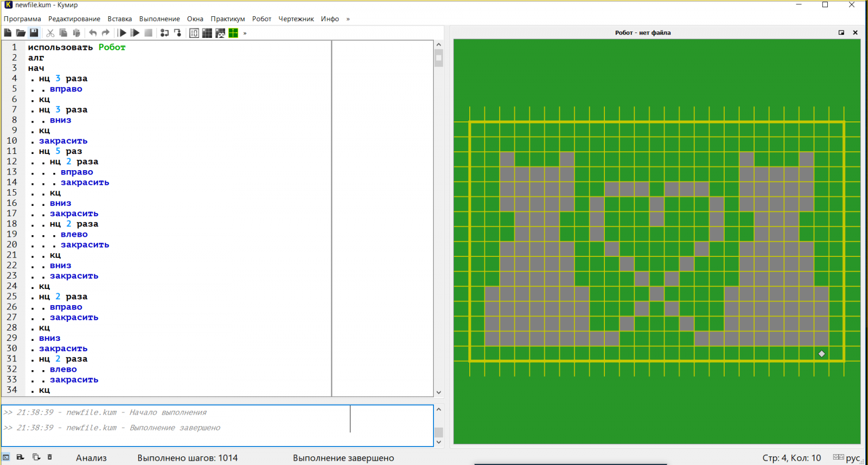This screenshot has height=465, width=868.
Task: Click the gamepad Robot control icon
Action: pyautogui.click(x=220, y=33)
